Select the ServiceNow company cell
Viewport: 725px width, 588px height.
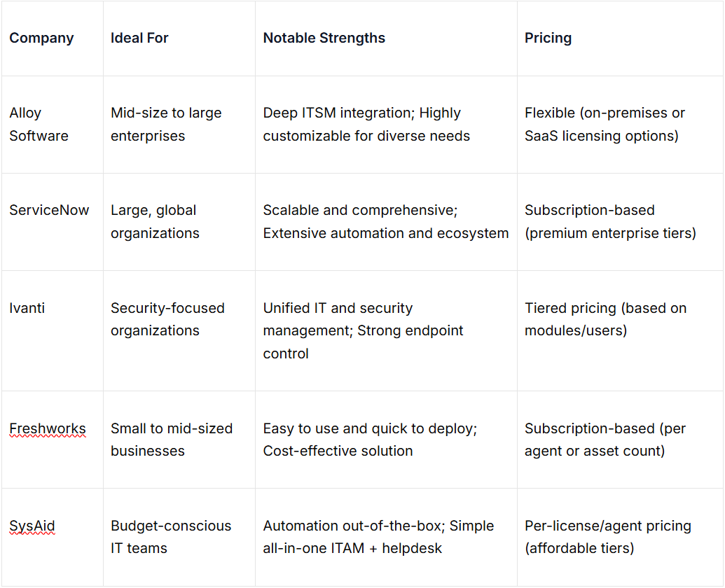point(49,210)
